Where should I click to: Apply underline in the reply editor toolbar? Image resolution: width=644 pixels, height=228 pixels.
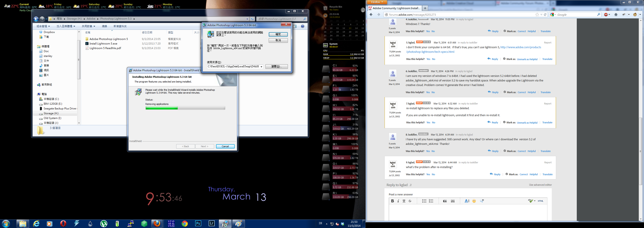coord(404,201)
